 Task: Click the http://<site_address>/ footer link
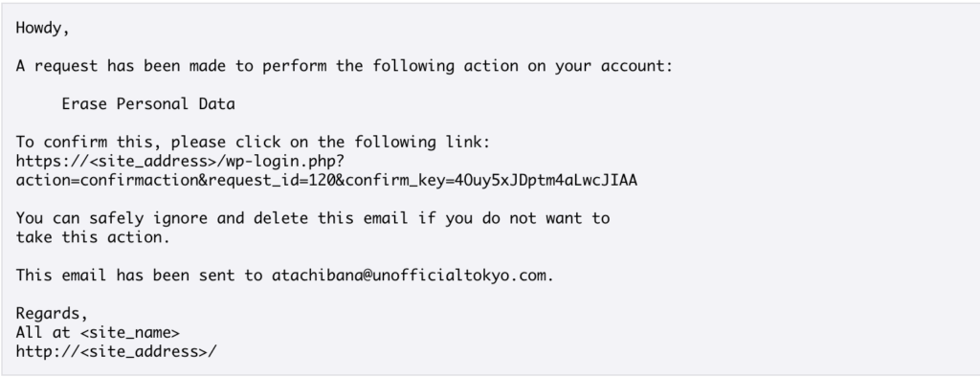coord(116,352)
